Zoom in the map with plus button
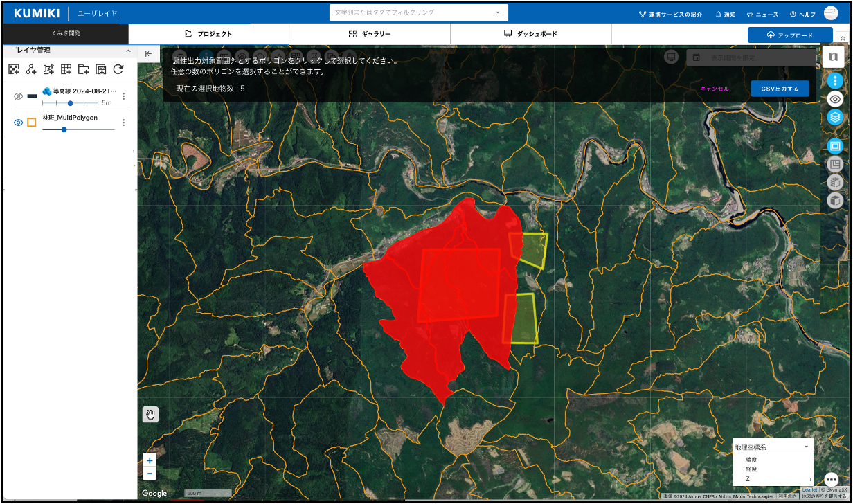Screen dimensions: 853x504 (x=150, y=460)
